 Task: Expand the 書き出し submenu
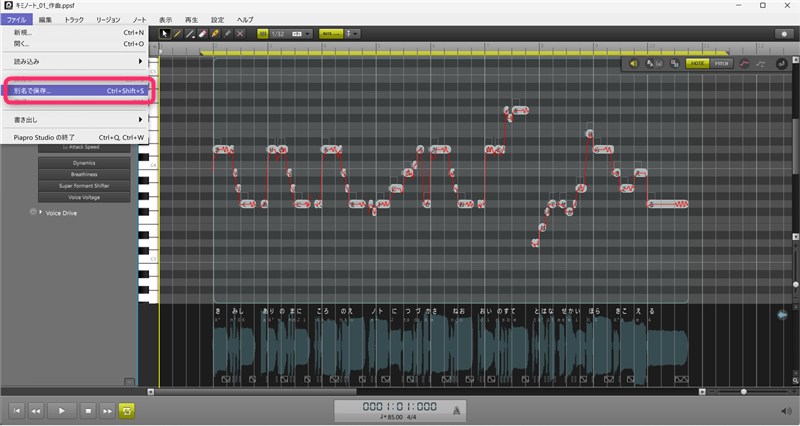(74, 119)
